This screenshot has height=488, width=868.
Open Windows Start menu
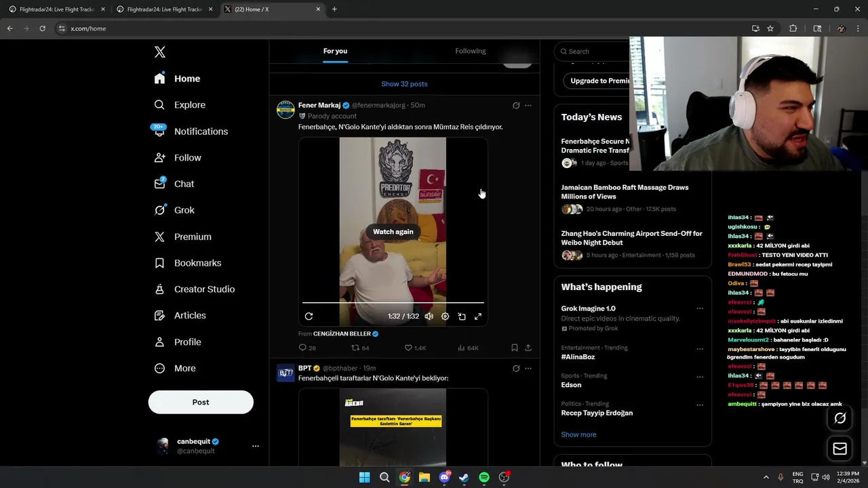point(364,477)
